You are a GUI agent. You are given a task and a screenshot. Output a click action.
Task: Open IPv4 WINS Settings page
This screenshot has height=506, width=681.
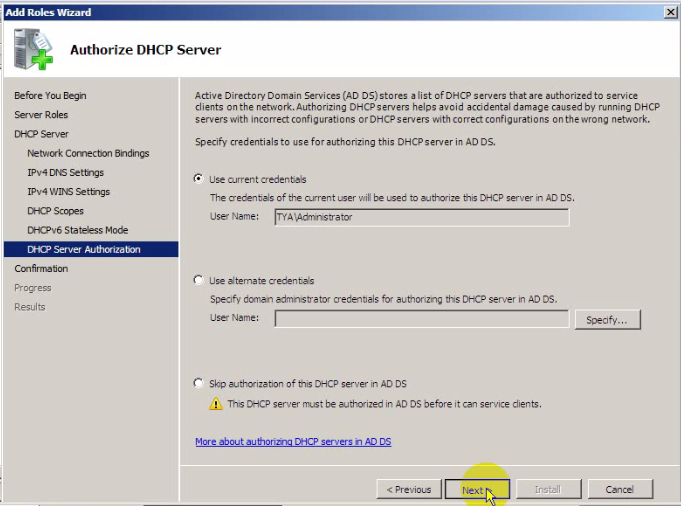pos(69,192)
